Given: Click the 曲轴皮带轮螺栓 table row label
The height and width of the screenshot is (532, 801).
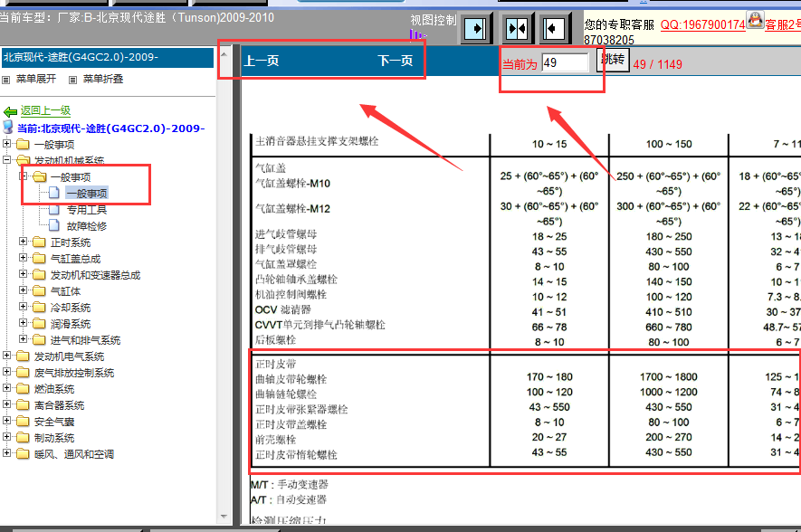Looking at the screenshot, I should point(291,379).
